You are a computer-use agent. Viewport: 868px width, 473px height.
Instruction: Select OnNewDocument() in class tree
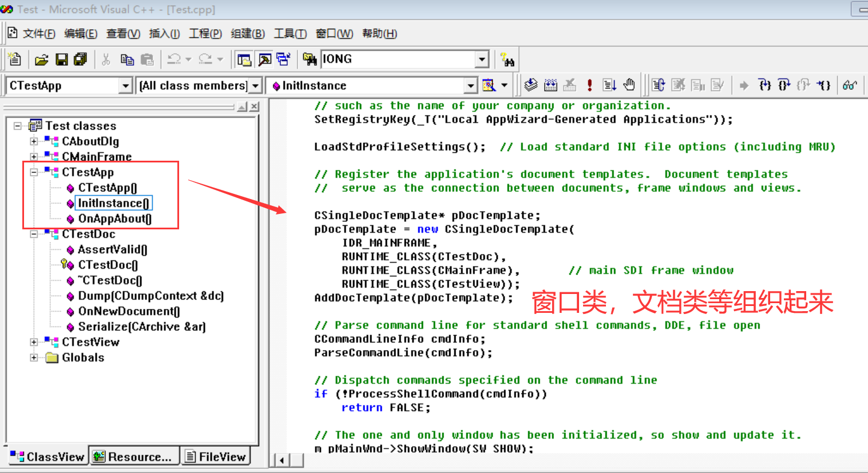click(129, 311)
